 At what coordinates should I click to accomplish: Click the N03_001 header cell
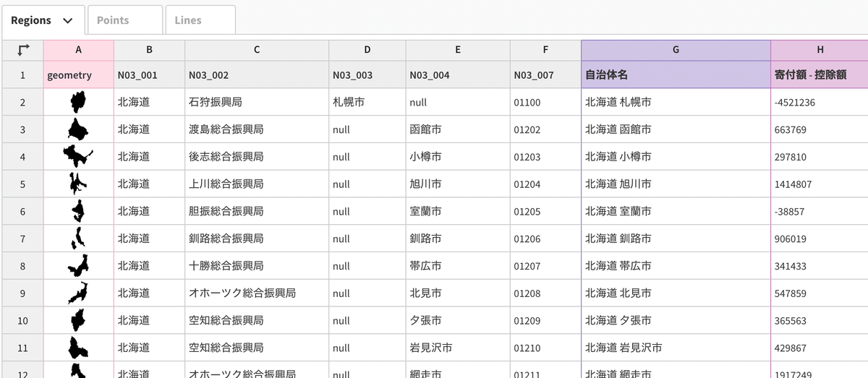pos(149,74)
